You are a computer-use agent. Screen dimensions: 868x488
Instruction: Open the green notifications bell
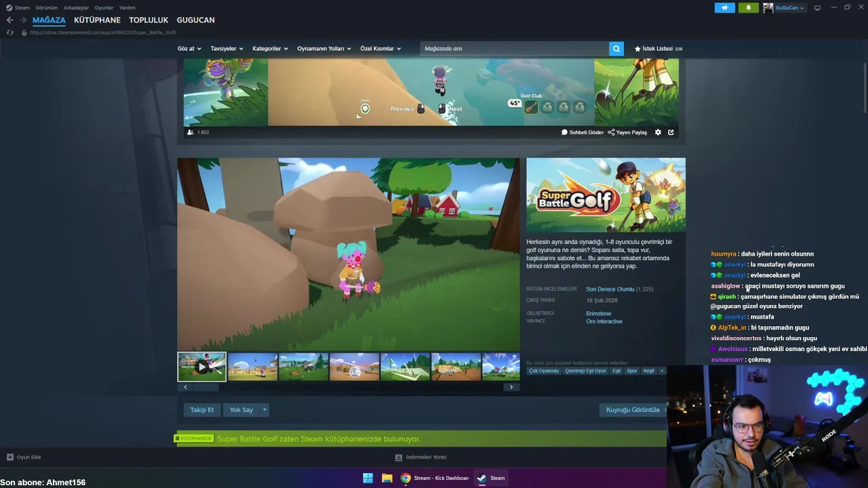(x=749, y=7)
